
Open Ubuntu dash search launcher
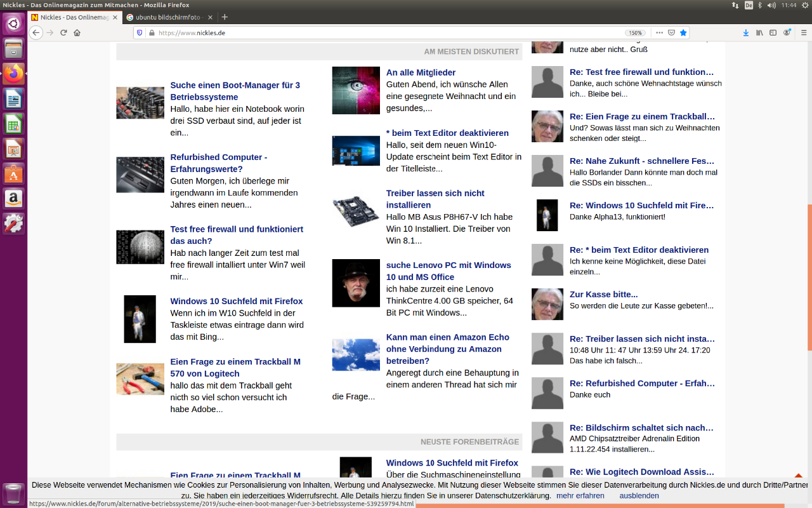point(13,24)
